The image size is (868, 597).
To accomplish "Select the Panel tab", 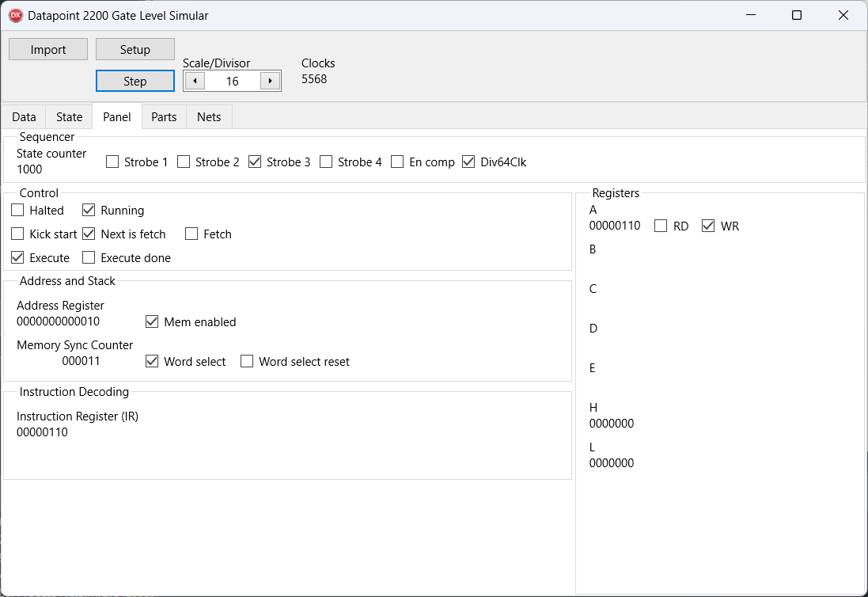I will point(117,116).
